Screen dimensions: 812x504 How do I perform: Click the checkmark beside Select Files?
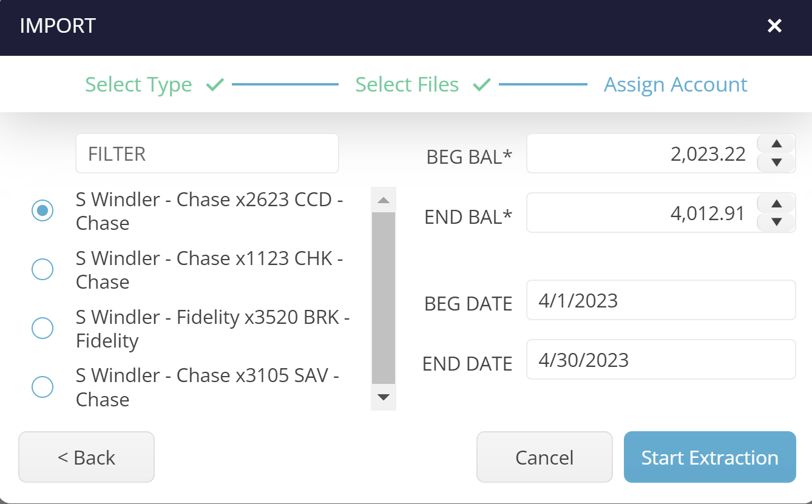click(482, 84)
